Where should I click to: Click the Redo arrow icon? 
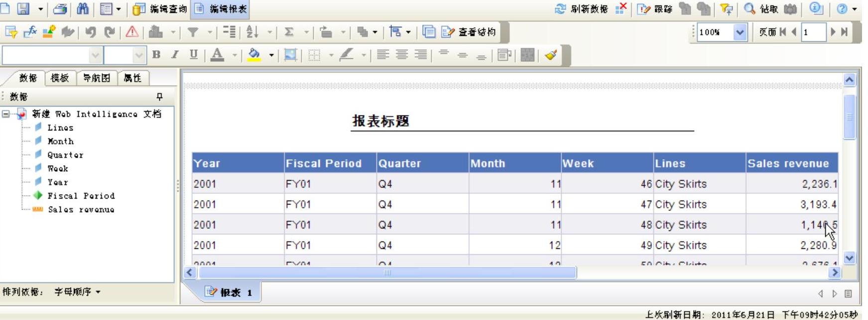110,32
